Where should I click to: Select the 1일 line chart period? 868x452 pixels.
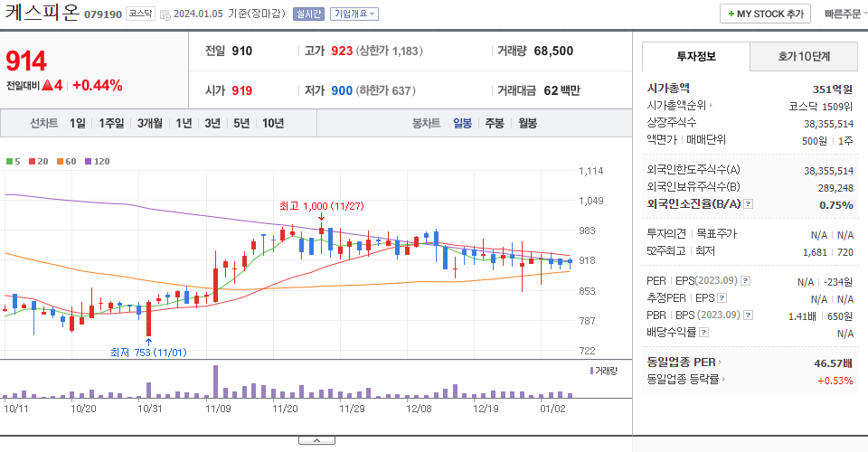(x=78, y=123)
